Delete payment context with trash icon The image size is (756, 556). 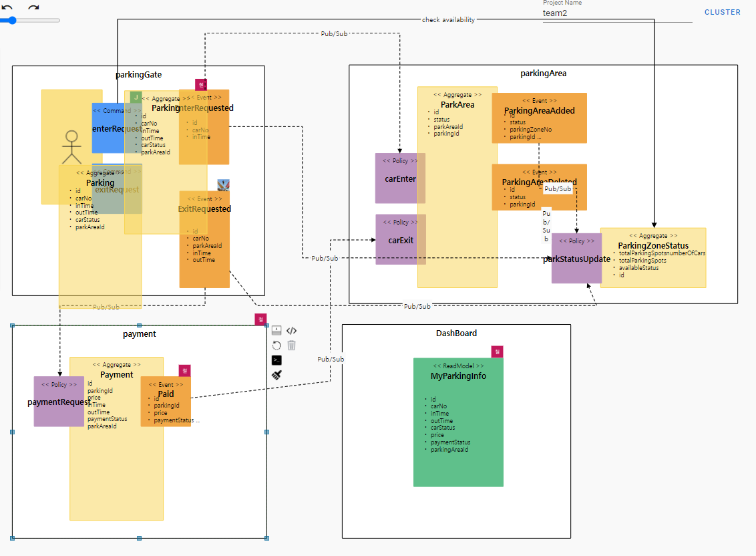(291, 345)
